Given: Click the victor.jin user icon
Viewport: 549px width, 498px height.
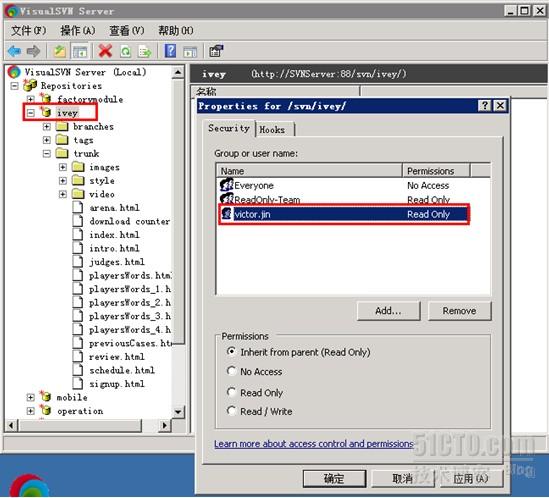Looking at the screenshot, I should pyautogui.click(x=227, y=213).
